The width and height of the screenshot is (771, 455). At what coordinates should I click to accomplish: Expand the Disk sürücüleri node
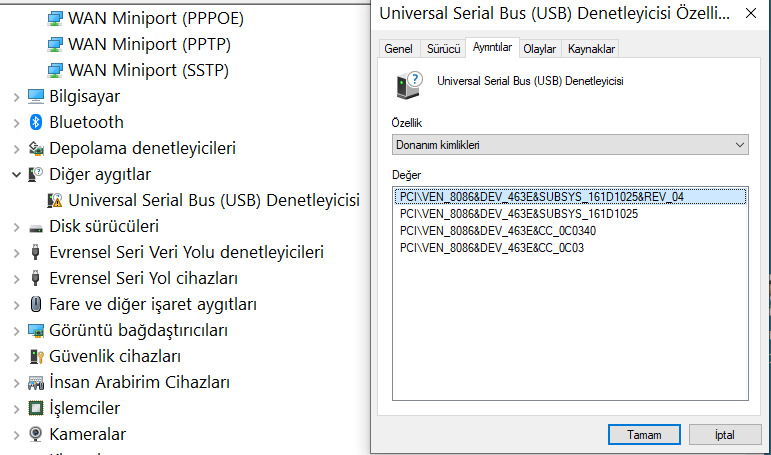16,227
